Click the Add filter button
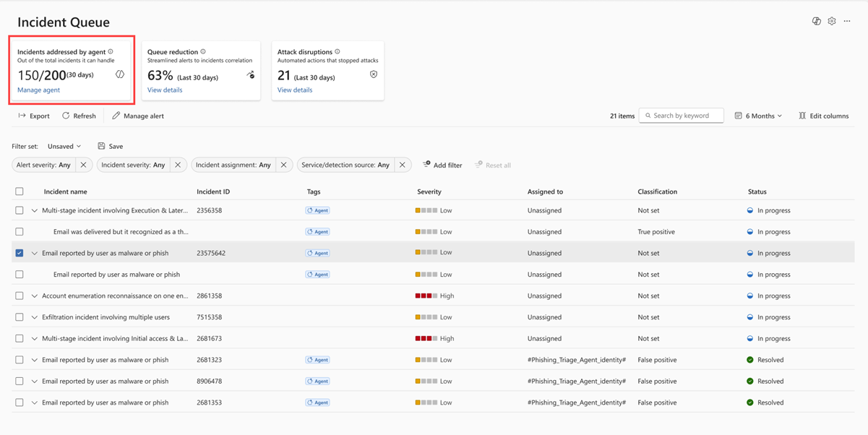The image size is (868, 435). tap(442, 165)
